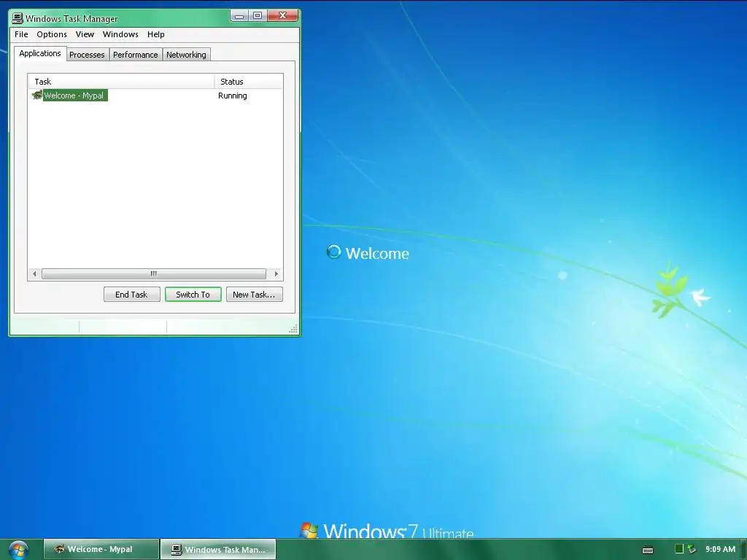Open the File menu
Screen dimensions: 747x560
[21, 34]
